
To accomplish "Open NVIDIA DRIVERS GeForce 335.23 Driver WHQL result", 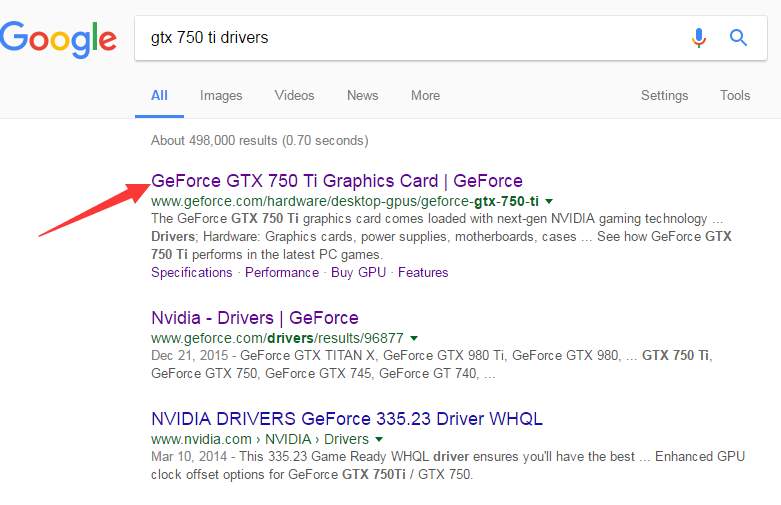I will click(347, 419).
